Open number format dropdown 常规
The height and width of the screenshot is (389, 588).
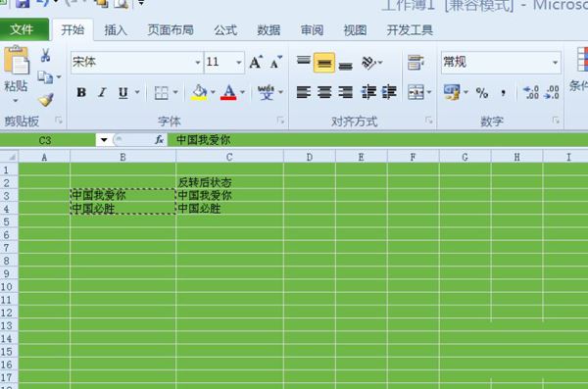point(555,63)
